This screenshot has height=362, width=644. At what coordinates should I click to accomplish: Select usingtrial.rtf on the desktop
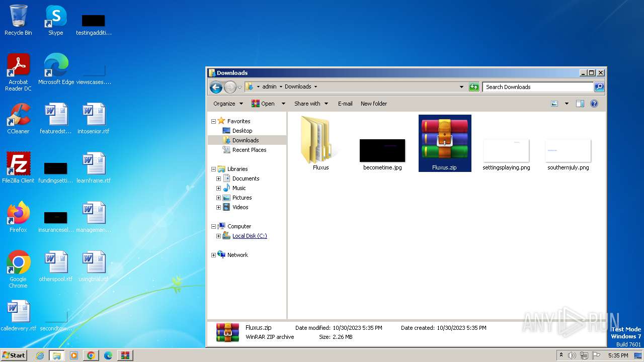click(x=94, y=266)
